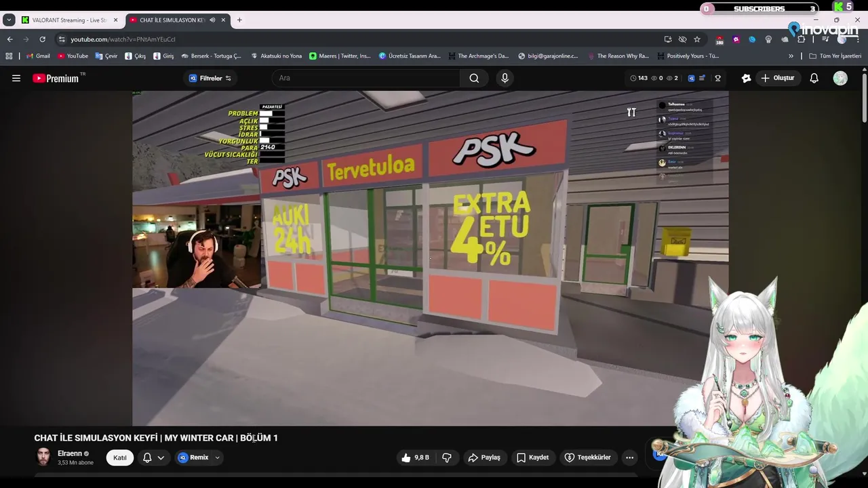
Task: Open the Ücretsiz Tasarım bookmark
Action: click(410, 56)
